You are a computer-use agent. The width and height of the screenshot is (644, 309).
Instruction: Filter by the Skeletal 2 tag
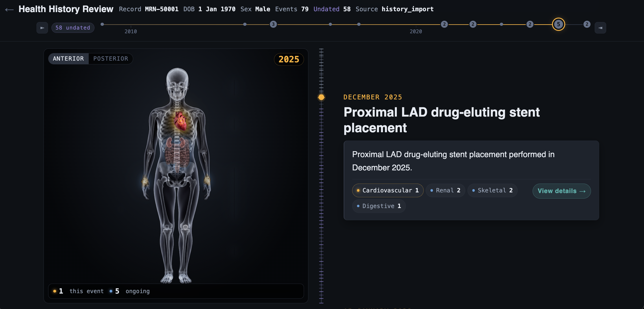click(x=492, y=191)
